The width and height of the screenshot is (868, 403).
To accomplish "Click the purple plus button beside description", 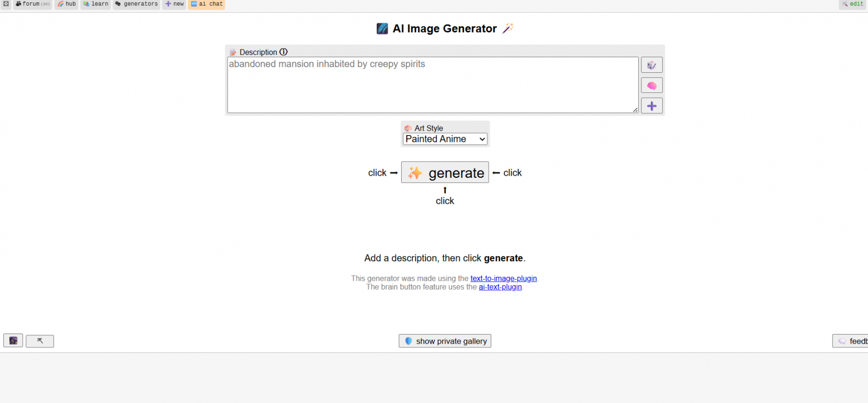I will click(652, 106).
